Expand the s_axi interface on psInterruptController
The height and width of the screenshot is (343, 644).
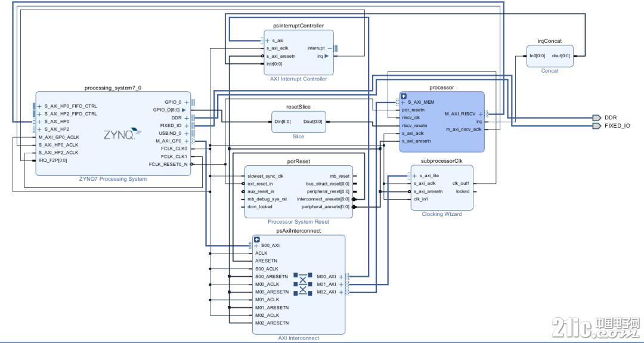(267, 41)
